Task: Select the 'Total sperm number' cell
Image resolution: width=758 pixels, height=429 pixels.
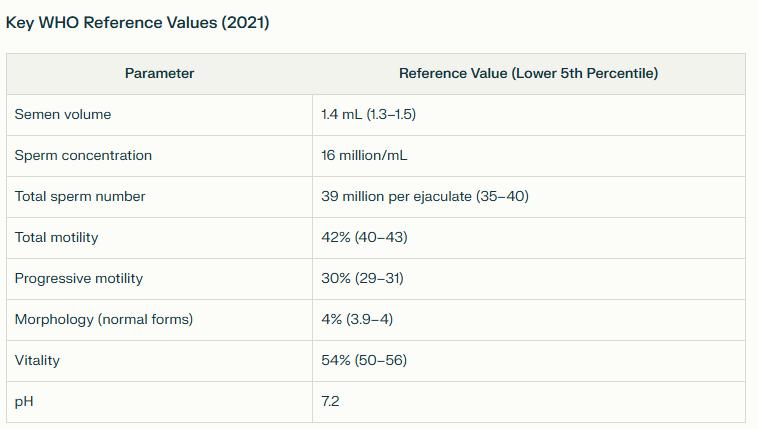Action: click(80, 196)
